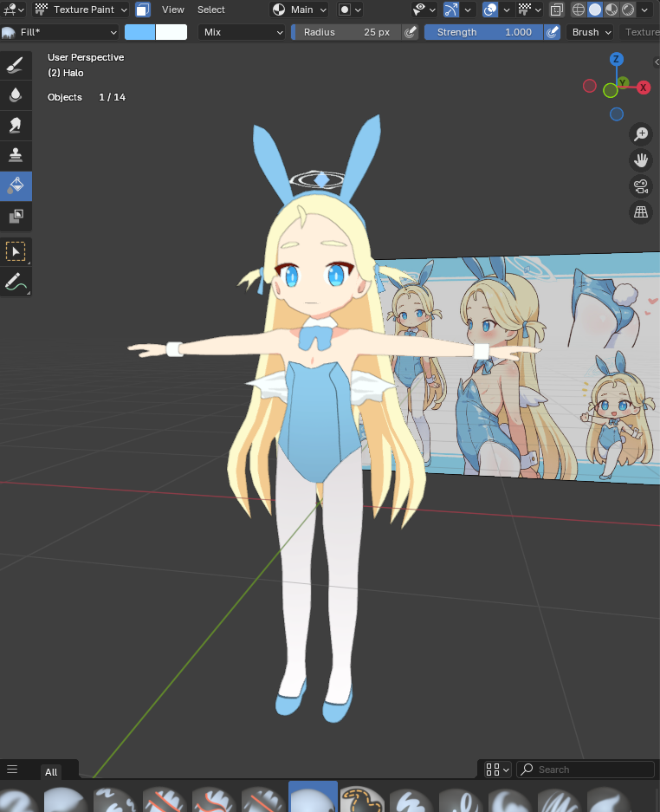Toggle the camera view icon
The width and height of the screenshot is (660, 812).
click(641, 186)
